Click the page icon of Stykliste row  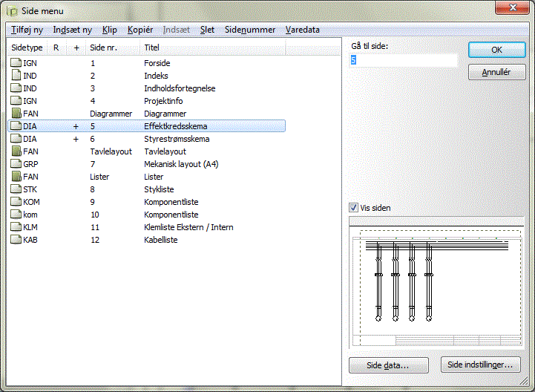click(16, 189)
